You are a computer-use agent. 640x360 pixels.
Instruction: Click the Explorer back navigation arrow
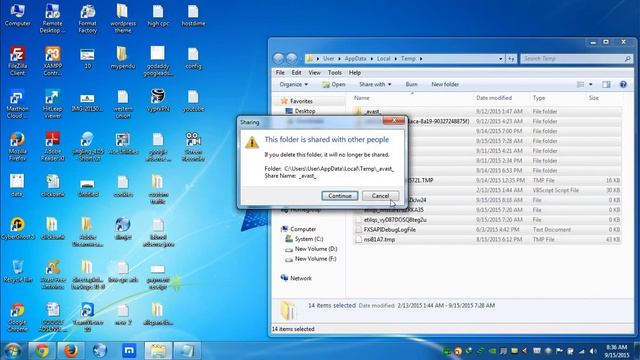pos(278,58)
